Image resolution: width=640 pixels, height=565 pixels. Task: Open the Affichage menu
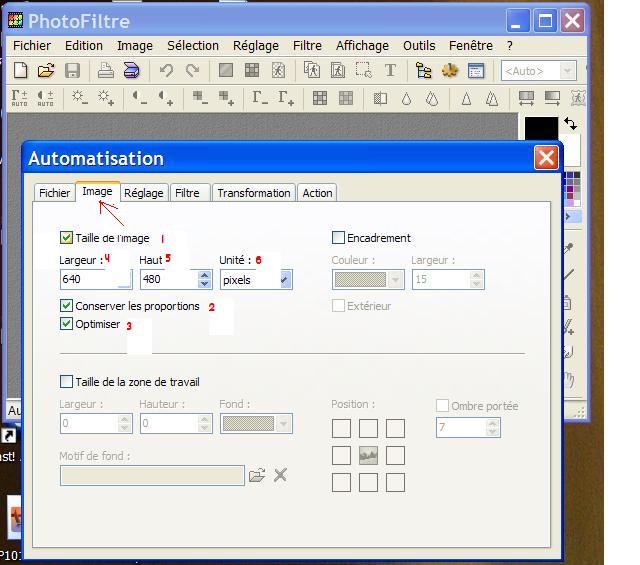(x=362, y=45)
